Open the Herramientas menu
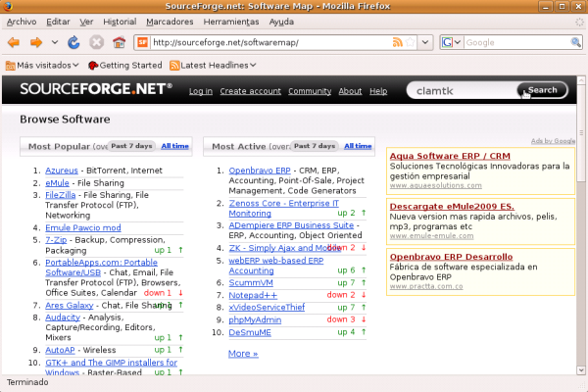 click(231, 21)
